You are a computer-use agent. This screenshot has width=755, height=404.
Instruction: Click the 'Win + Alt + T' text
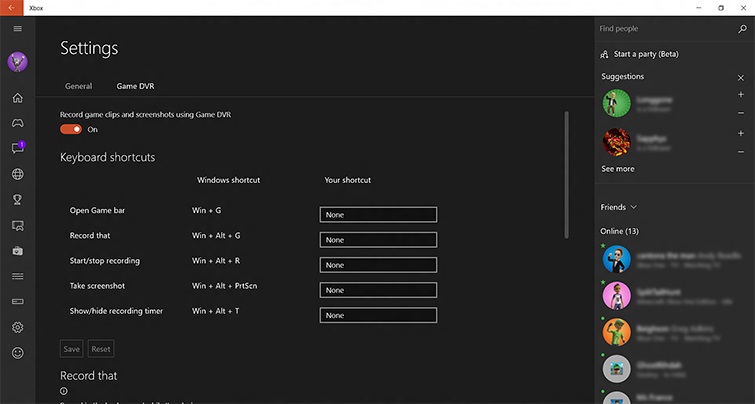(215, 311)
